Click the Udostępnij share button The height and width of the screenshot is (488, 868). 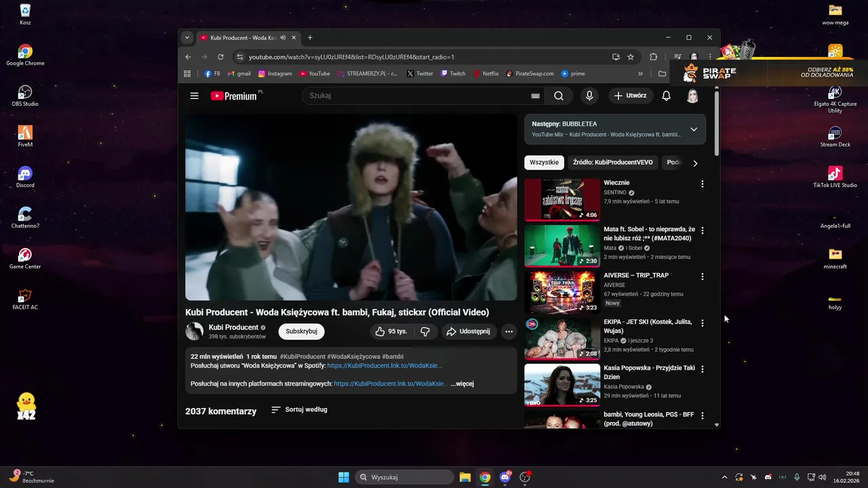click(469, 331)
